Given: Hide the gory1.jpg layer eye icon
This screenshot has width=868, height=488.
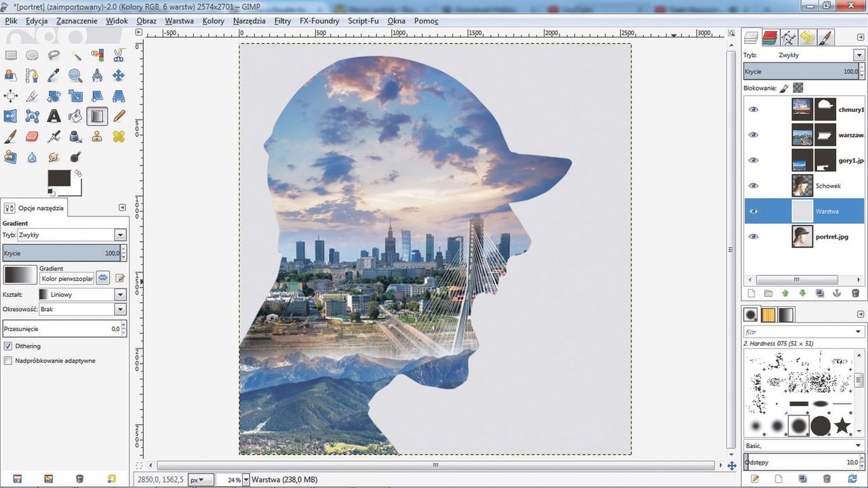Looking at the screenshot, I should [753, 160].
